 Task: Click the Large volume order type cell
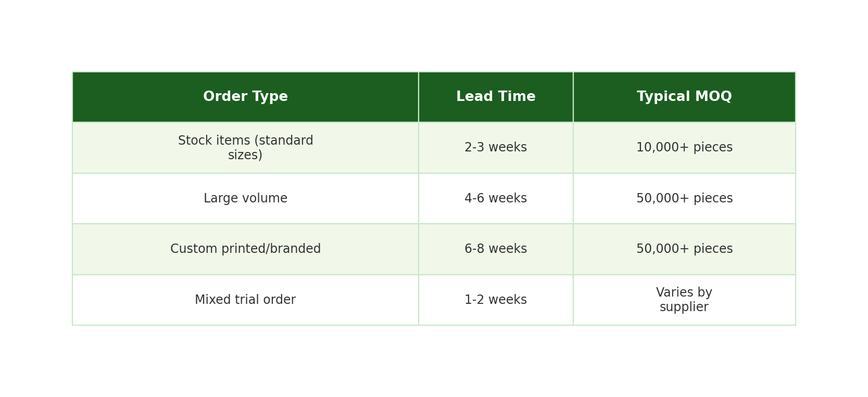245,198
